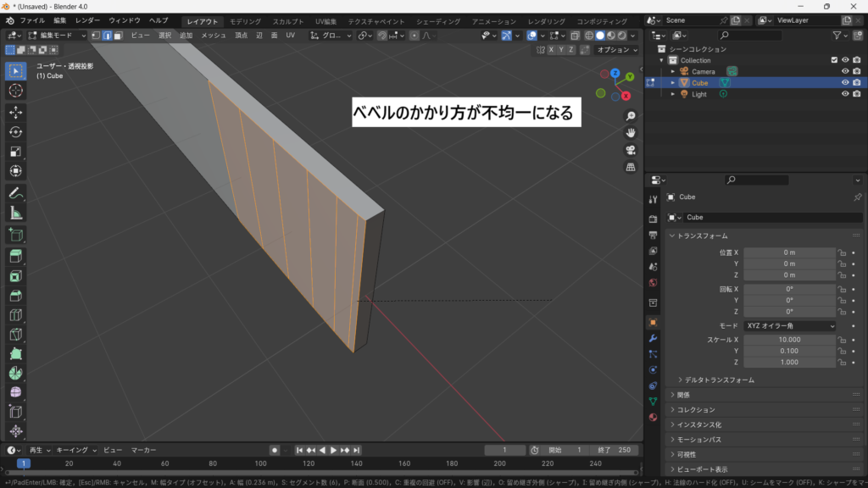Toggle camera view using camera gizmo

pyautogui.click(x=631, y=150)
